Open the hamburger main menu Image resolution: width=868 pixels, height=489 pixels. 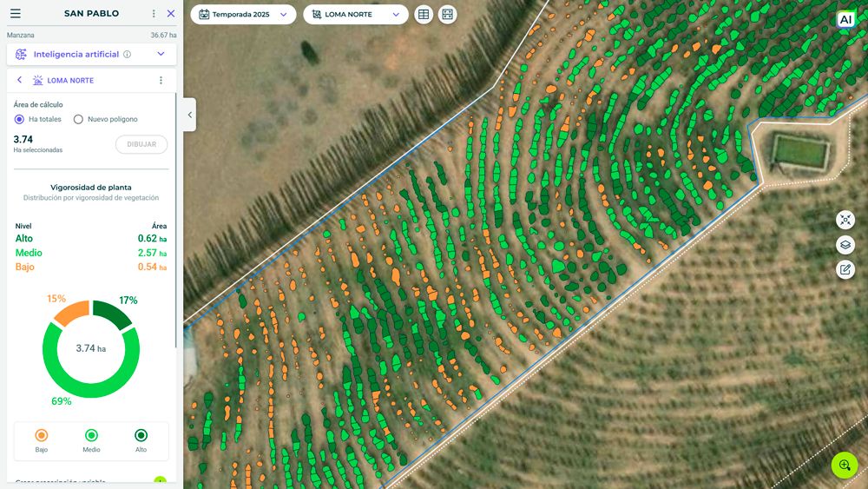tap(15, 14)
